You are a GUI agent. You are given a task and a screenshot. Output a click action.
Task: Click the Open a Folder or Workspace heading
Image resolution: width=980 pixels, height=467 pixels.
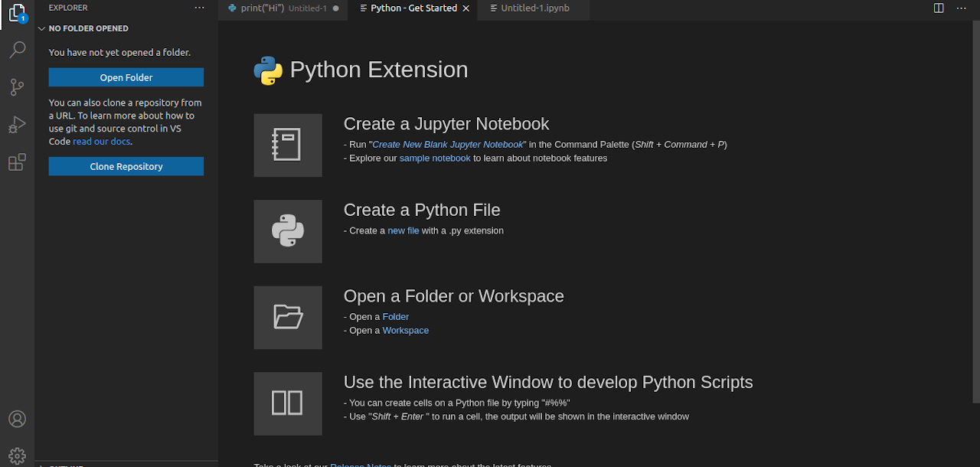click(x=454, y=296)
